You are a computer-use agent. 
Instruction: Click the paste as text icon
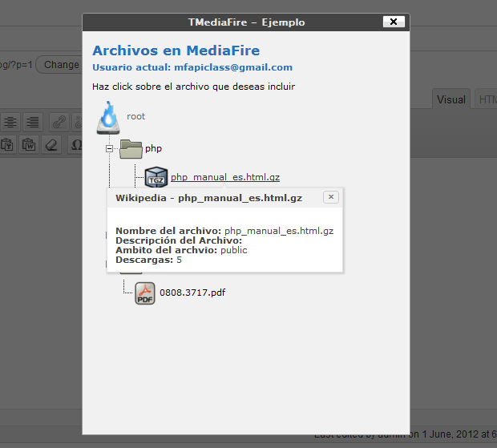pos(7,145)
